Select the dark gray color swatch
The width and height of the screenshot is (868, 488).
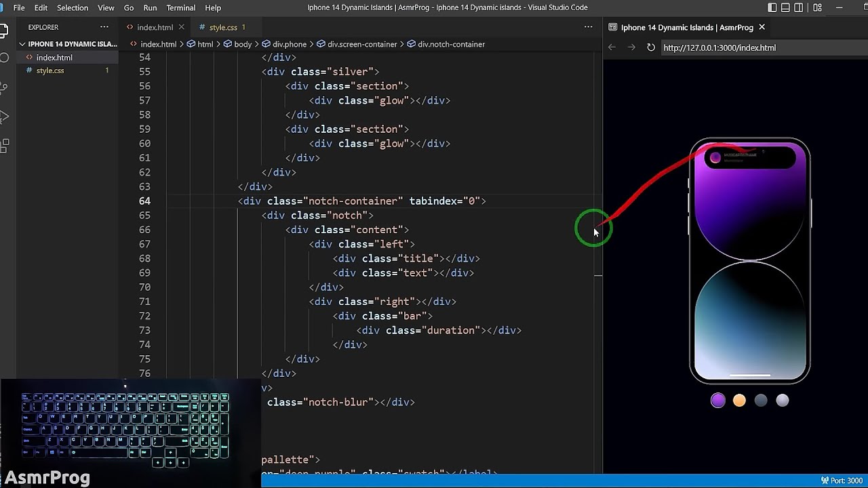pos(761,401)
